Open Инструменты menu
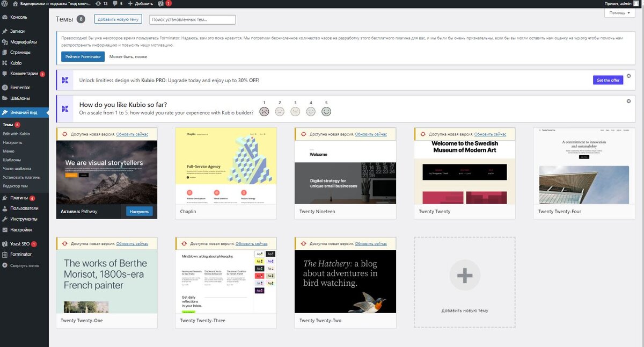This screenshot has width=644, height=347. coord(24,219)
